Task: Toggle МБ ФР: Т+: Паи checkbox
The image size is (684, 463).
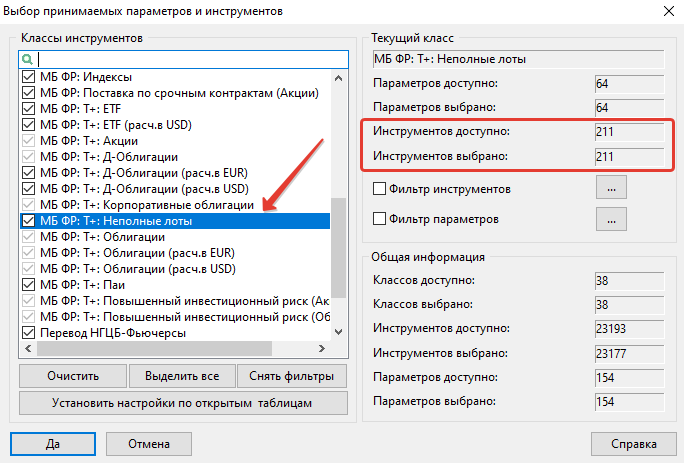Action: 28,285
